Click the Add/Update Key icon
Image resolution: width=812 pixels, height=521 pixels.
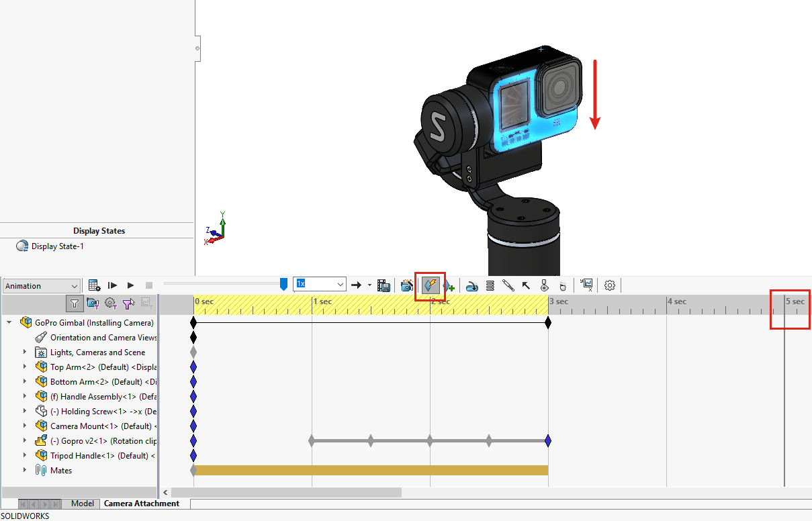pos(449,286)
